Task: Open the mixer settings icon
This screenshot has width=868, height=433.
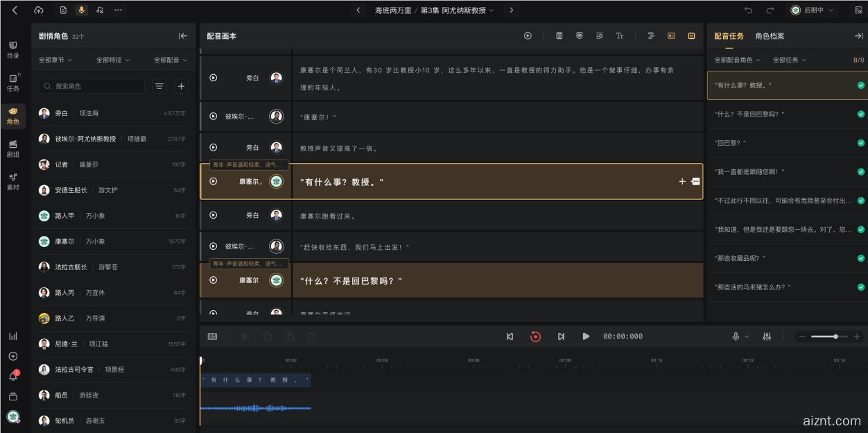Action: click(767, 337)
